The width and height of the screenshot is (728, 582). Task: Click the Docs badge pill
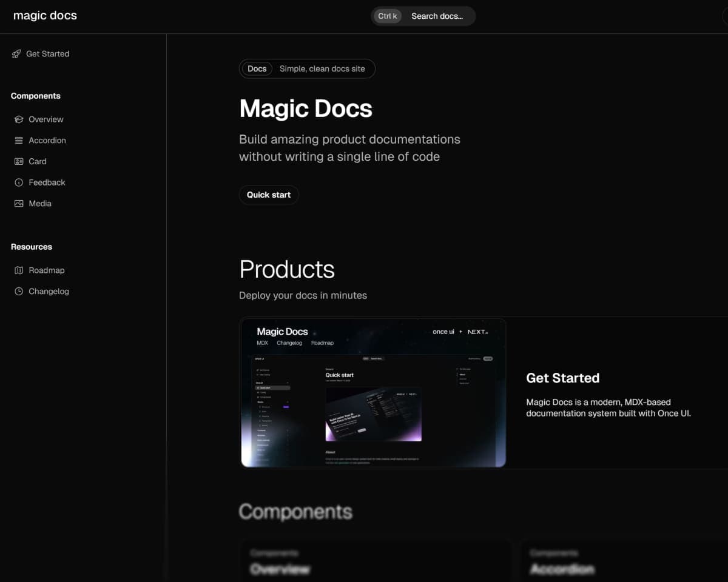pos(257,69)
